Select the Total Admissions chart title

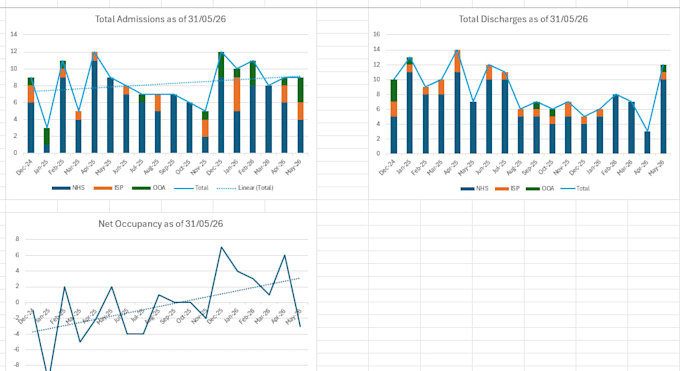(x=160, y=19)
